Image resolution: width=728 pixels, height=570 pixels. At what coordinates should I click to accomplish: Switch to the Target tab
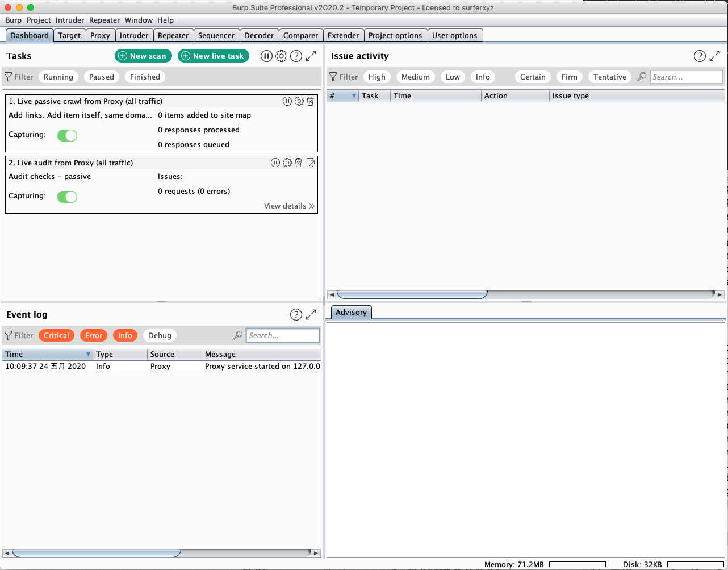pos(69,35)
